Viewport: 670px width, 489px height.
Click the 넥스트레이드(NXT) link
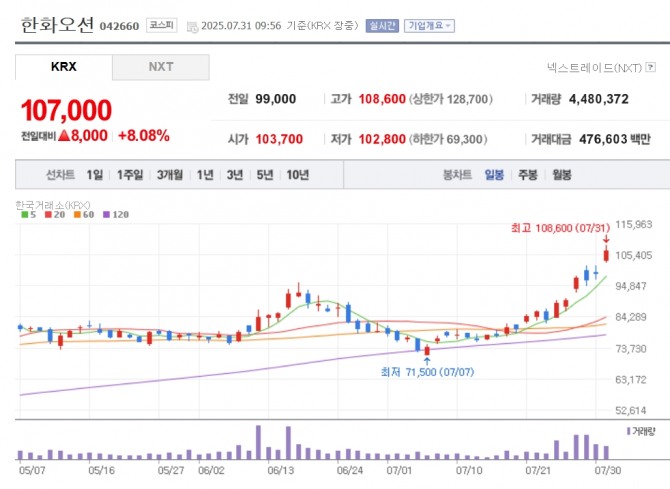pos(594,67)
